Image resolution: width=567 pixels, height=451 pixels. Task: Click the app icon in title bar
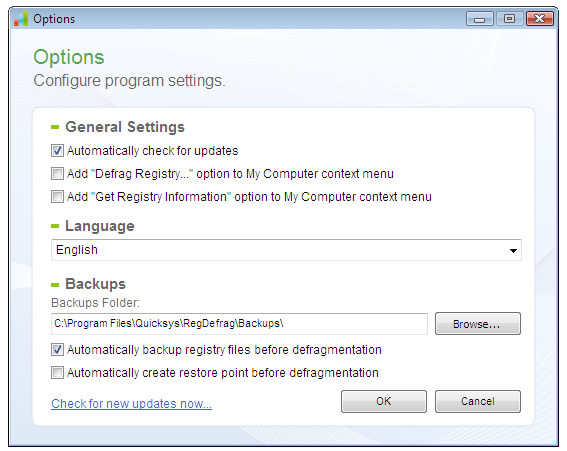coord(21,18)
